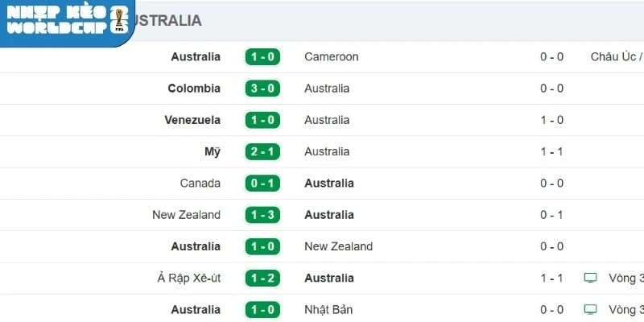Click the Venezuela team name

pyautogui.click(x=192, y=120)
